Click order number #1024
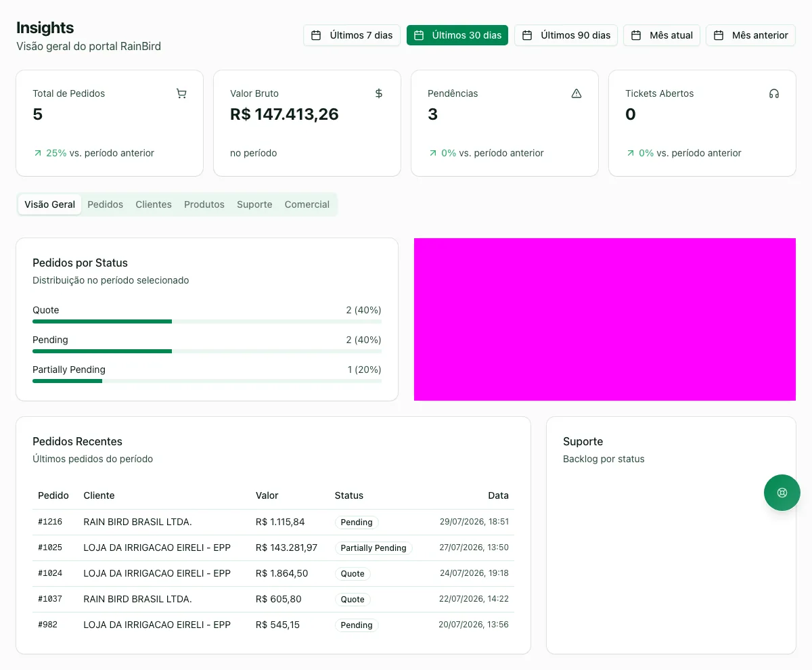 50,573
